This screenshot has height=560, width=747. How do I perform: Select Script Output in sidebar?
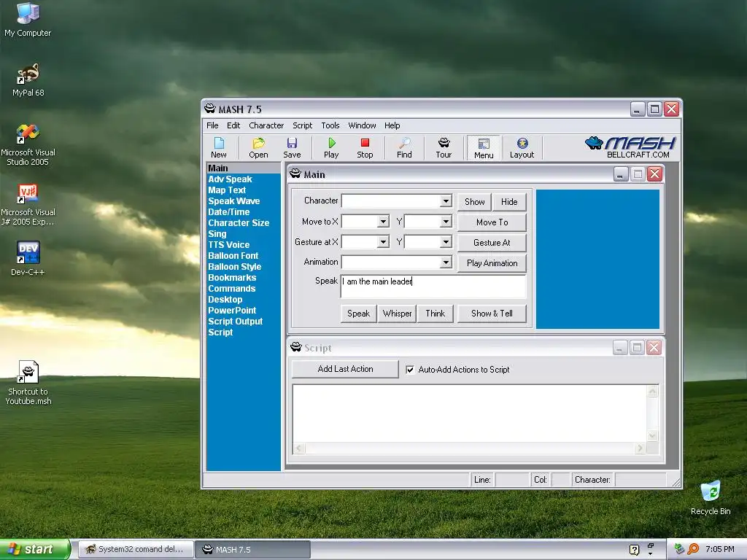tap(236, 322)
